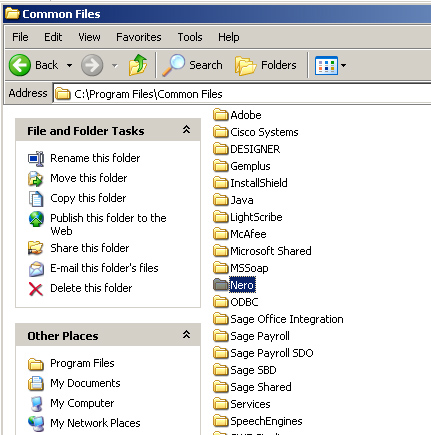Click the Rename this folder icon
The height and width of the screenshot is (435, 431).
pyautogui.click(x=36, y=159)
